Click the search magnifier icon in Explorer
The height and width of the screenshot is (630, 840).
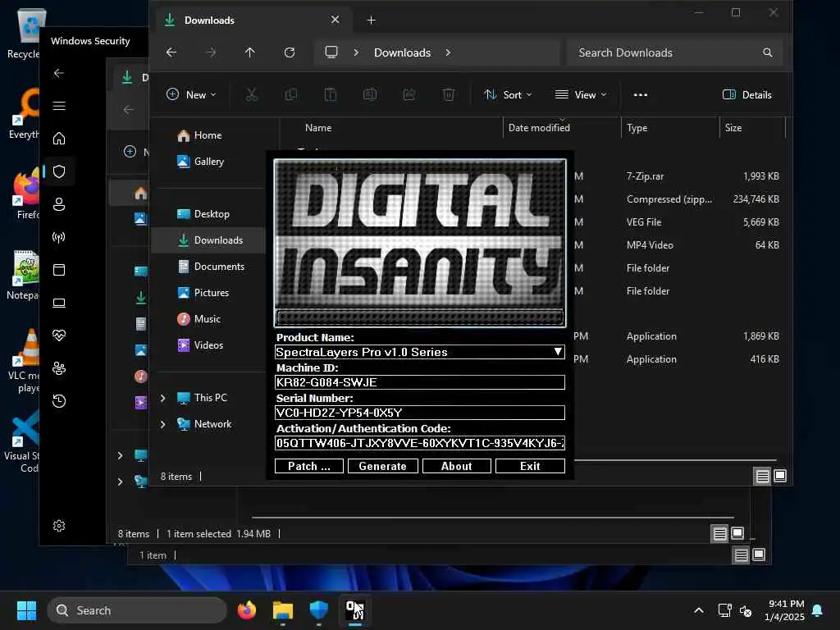[768, 52]
